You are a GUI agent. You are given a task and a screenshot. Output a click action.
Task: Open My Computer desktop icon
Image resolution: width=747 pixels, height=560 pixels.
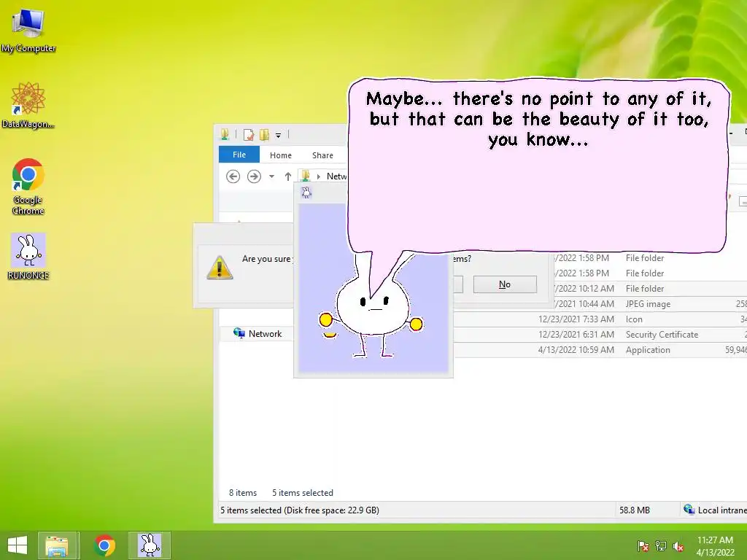28,29
